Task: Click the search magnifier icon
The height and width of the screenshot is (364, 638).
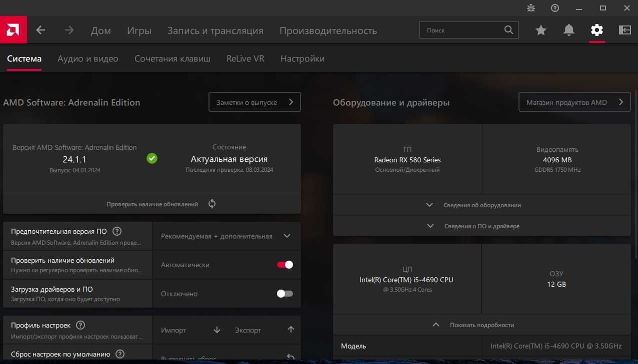Action: pos(508,30)
